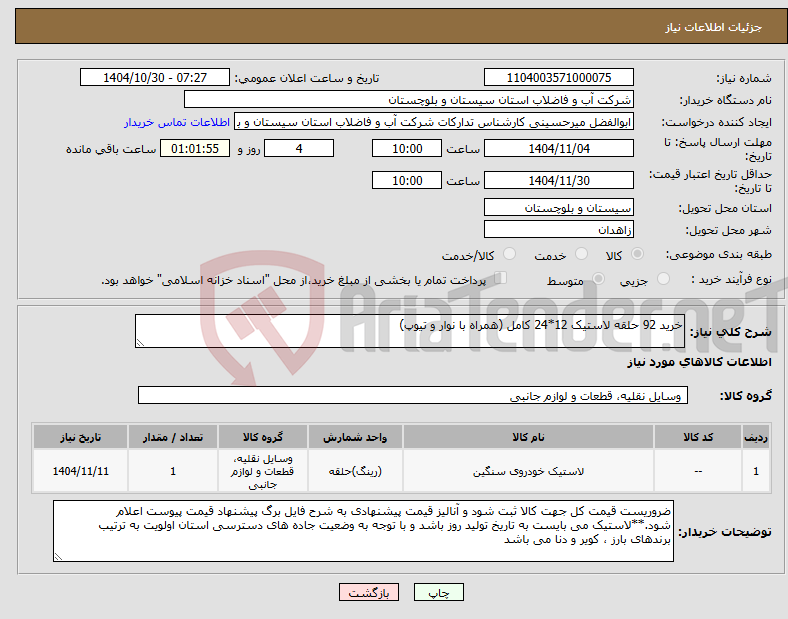
Task: Click the product group cell in row 1
Action: click(x=263, y=471)
